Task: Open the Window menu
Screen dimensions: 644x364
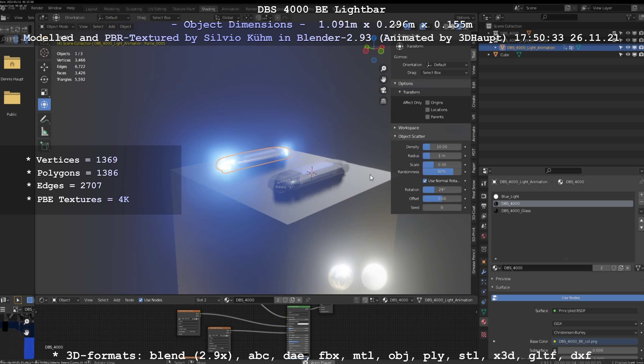Action: [54, 8]
